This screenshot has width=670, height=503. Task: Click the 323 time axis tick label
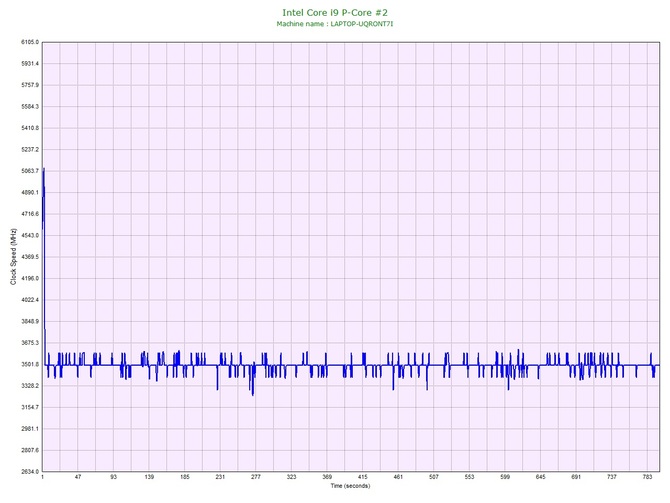click(291, 477)
